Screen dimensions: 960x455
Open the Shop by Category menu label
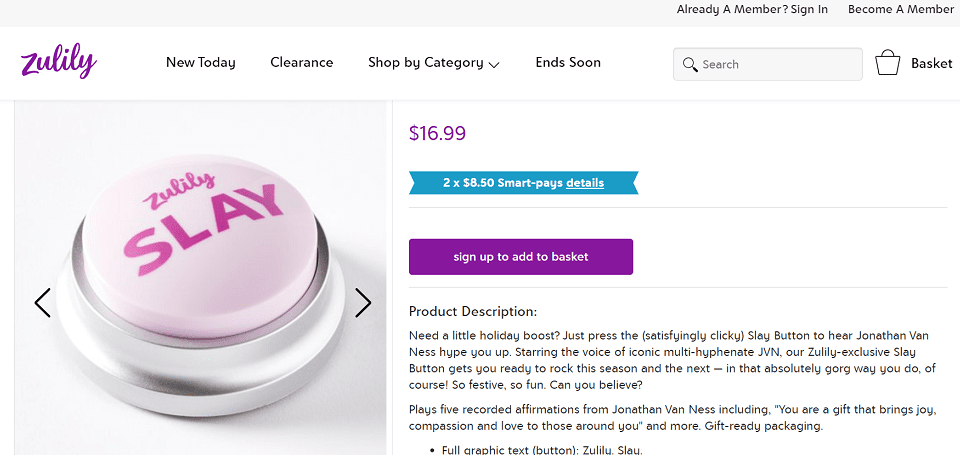point(425,62)
